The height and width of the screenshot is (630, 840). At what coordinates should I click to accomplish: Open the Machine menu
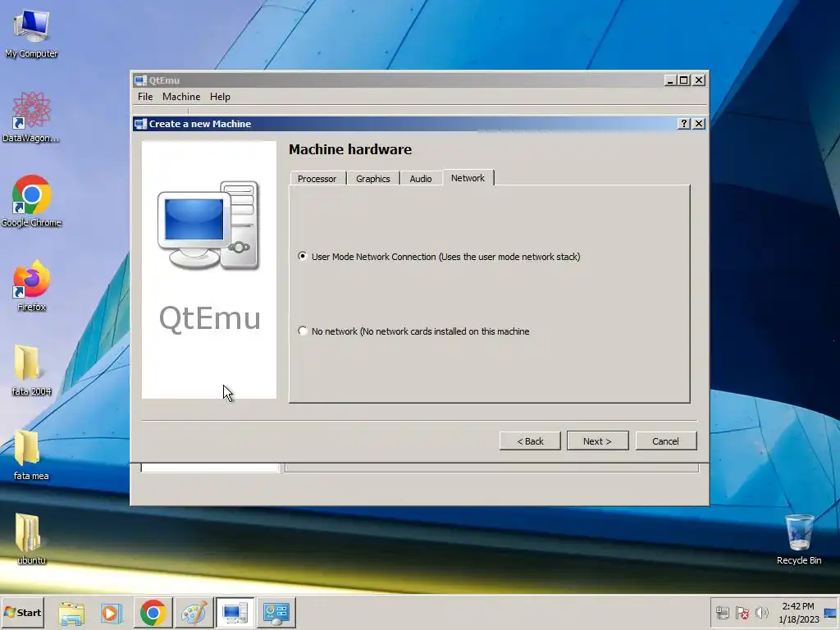[181, 97]
